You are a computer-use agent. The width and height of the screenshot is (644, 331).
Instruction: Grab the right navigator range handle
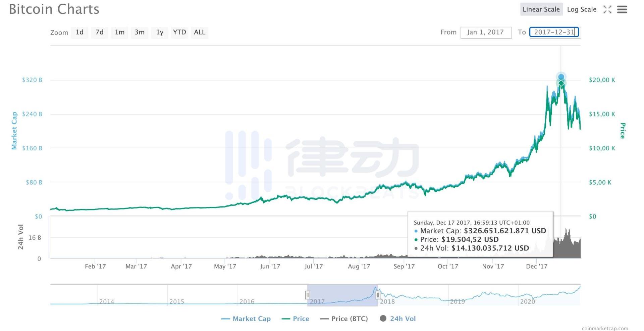378,295
